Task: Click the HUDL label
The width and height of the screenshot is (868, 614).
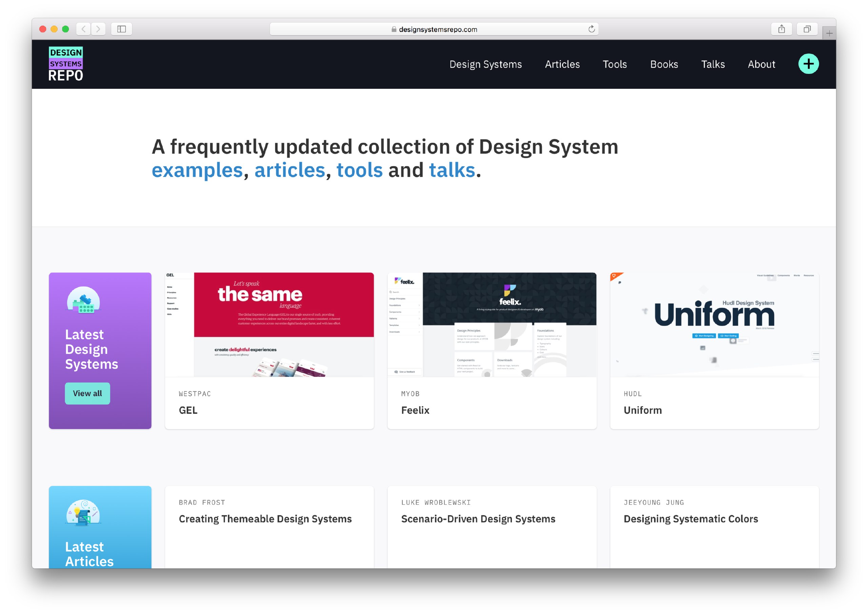Action: (x=632, y=394)
